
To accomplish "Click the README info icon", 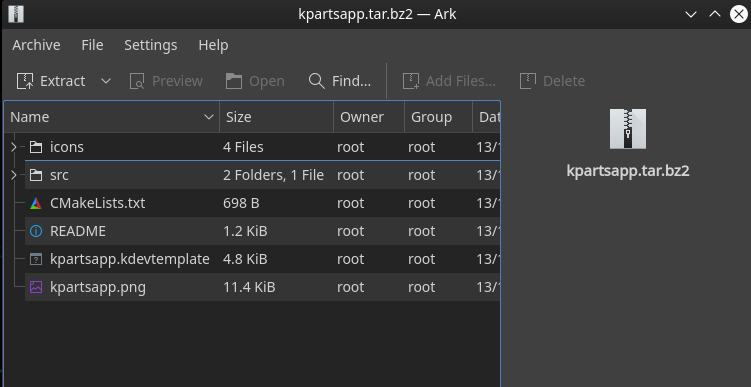I will tap(36, 231).
